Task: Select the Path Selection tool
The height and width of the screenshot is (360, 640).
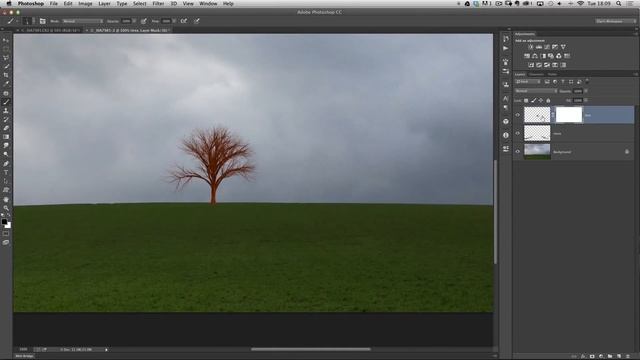Action: click(6, 181)
